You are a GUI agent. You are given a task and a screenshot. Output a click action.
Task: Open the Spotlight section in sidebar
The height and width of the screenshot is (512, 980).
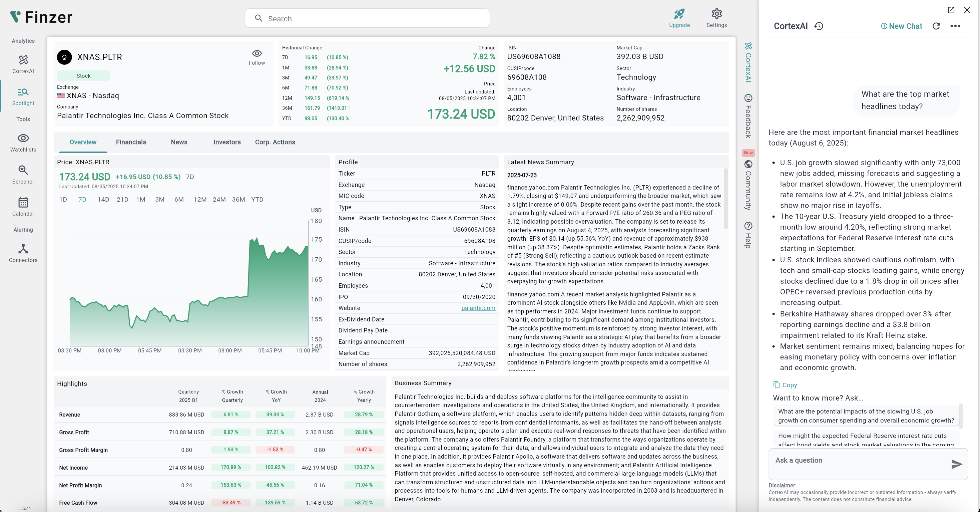(x=23, y=97)
